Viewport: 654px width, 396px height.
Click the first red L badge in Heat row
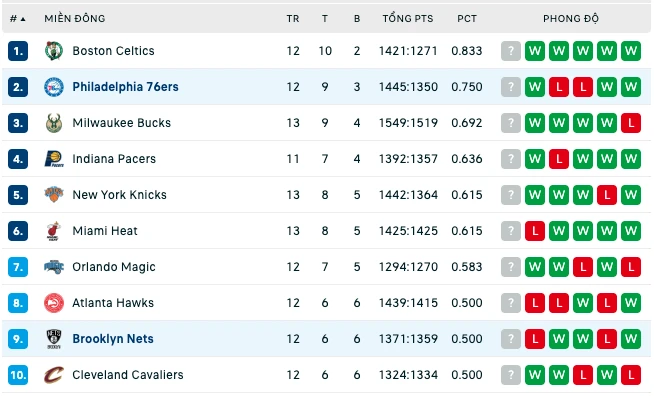click(535, 231)
